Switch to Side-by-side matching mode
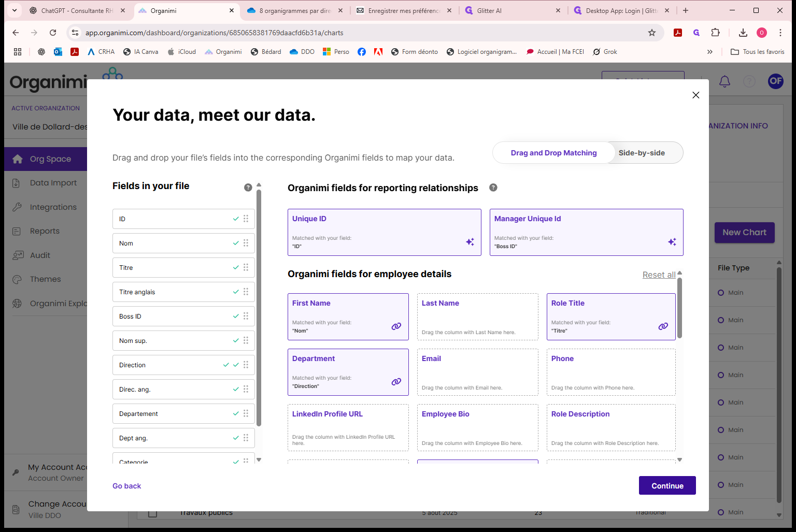This screenshot has height=532, width=796. coord(642,153)
